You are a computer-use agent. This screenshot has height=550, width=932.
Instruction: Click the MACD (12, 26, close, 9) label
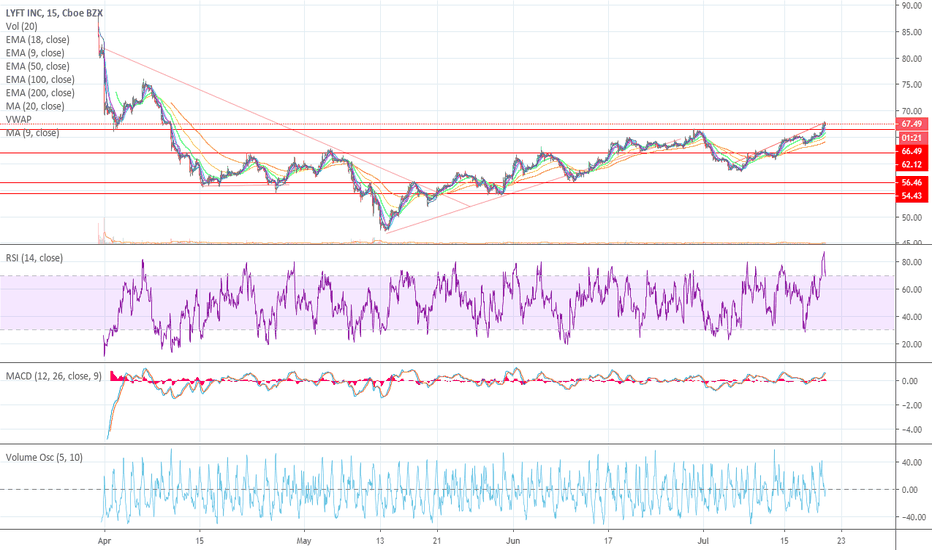click(x=53, y=376)
